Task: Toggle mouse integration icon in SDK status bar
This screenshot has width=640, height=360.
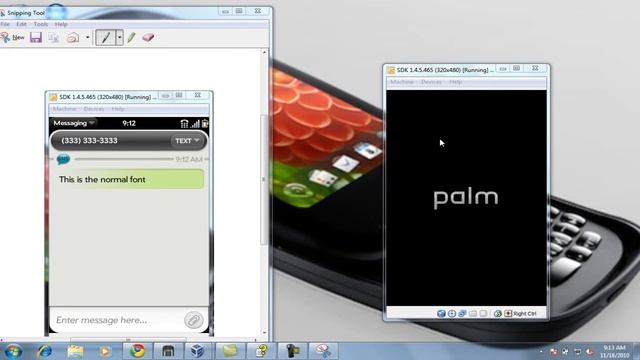Action: 498,313
